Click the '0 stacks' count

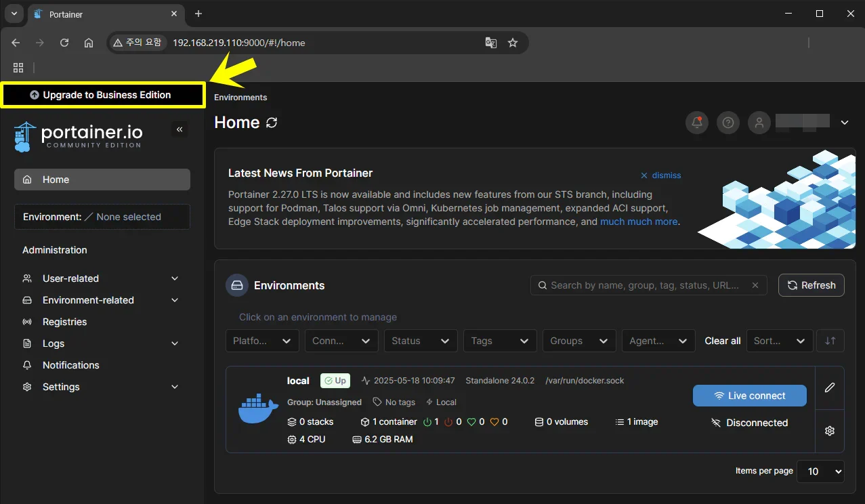310,421
